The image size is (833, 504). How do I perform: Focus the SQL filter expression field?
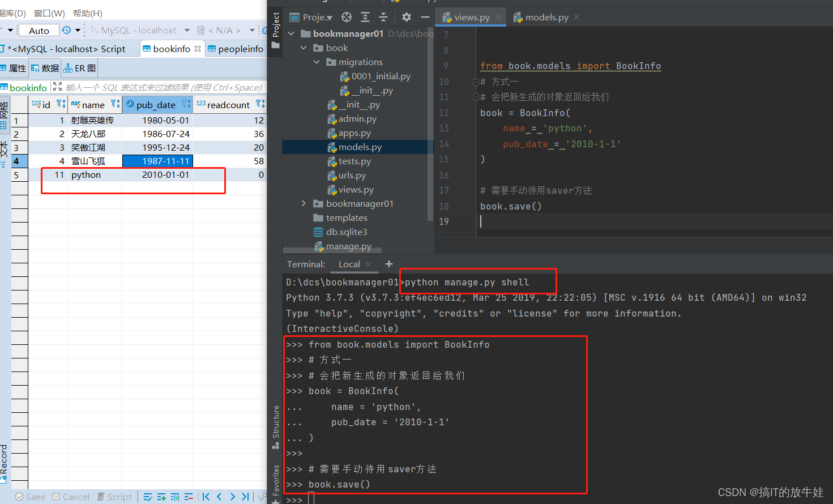click(x=164, y=87)
